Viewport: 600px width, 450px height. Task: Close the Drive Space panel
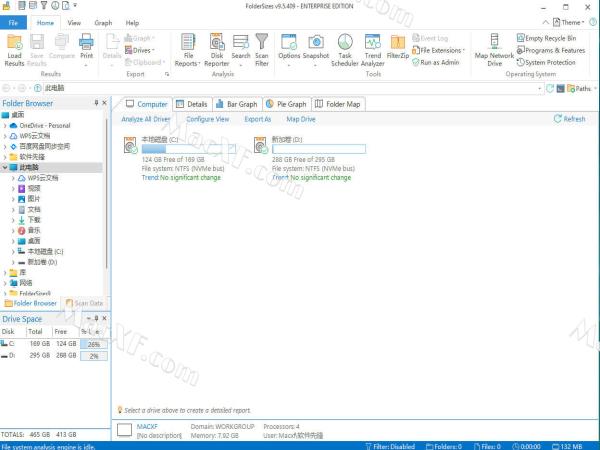[104, 318]
